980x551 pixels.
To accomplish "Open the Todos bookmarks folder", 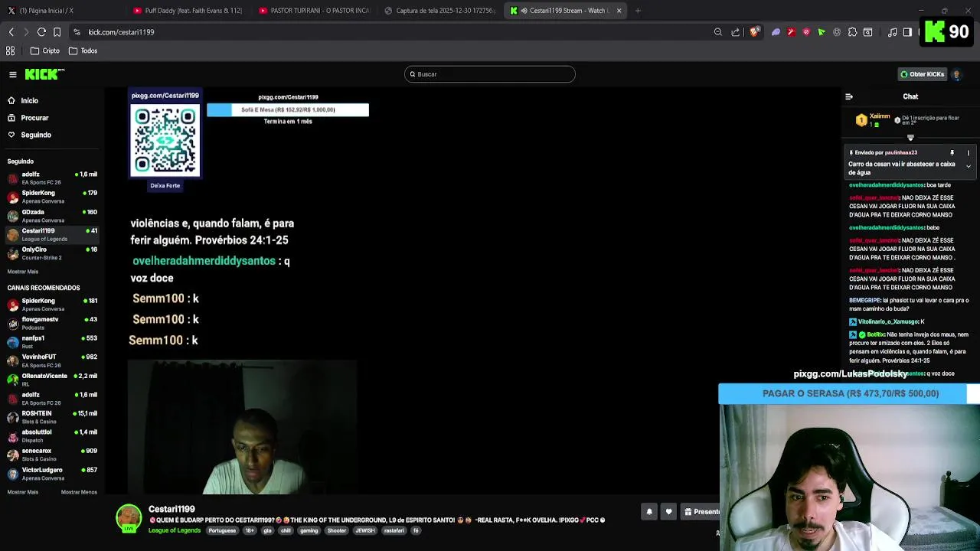I will click(x=83, y=51).
